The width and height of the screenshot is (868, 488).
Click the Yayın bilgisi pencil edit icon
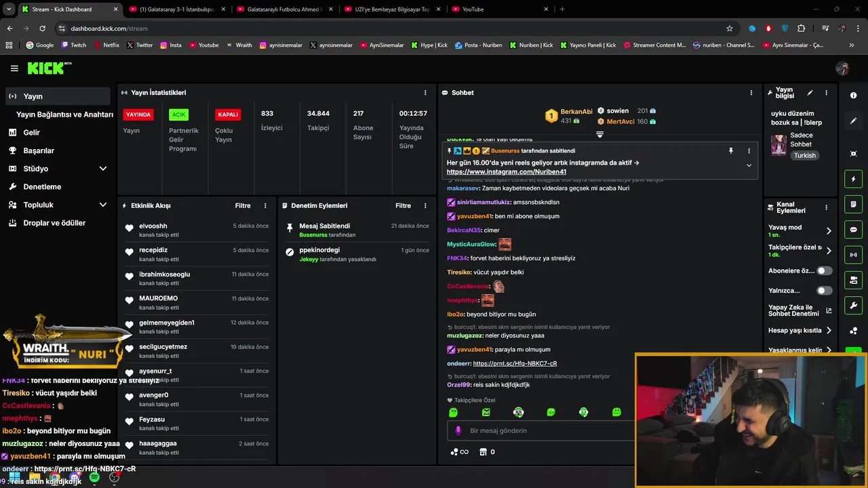[x=810, y=93]
